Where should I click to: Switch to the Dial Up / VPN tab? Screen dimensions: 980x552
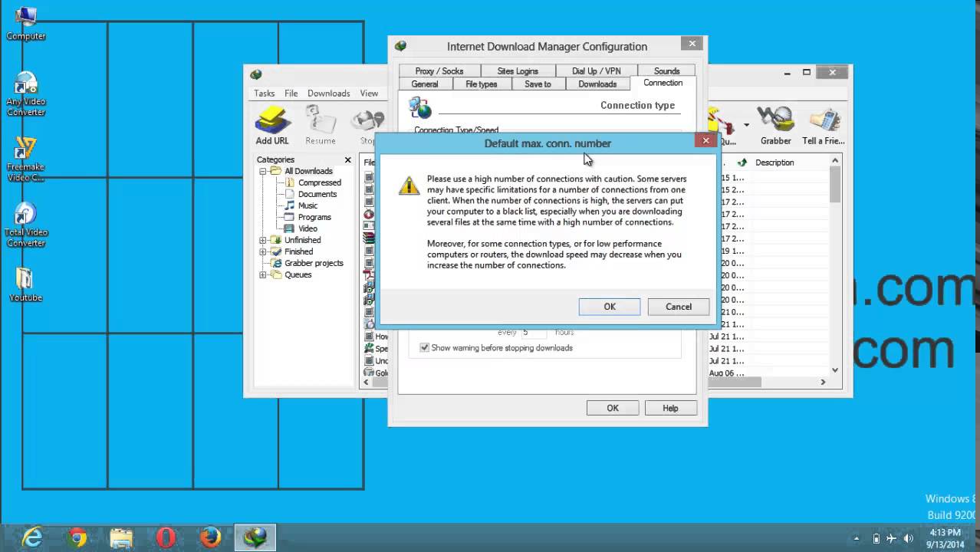pos(596,71)
